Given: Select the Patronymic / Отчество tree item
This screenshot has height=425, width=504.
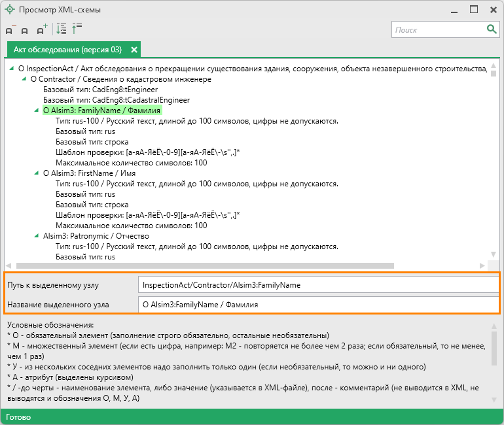Looking at the screenshot, I should (x=96, y=236).
